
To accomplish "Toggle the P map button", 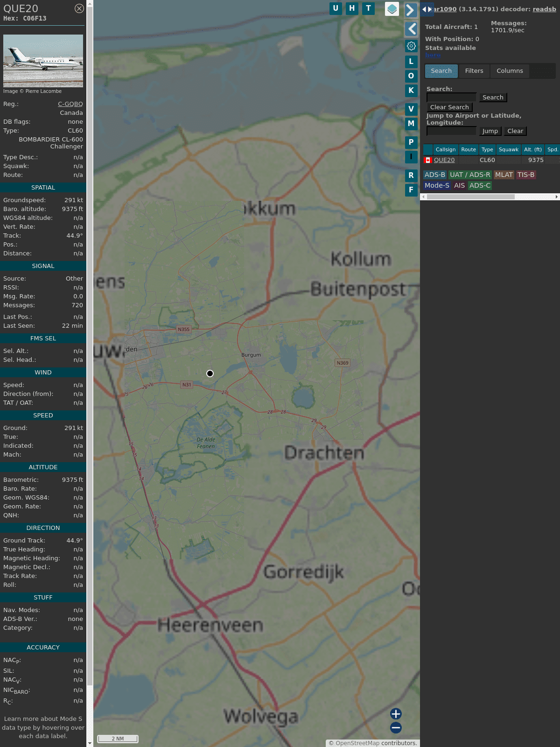I will (x=411, y=142).
